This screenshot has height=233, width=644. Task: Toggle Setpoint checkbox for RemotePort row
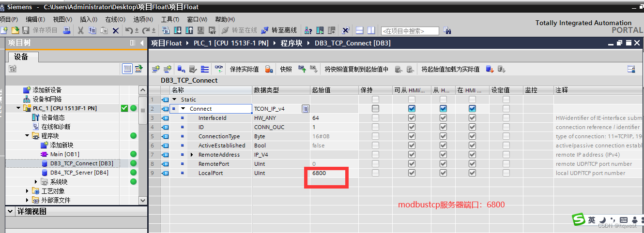(x=506, y=164)
